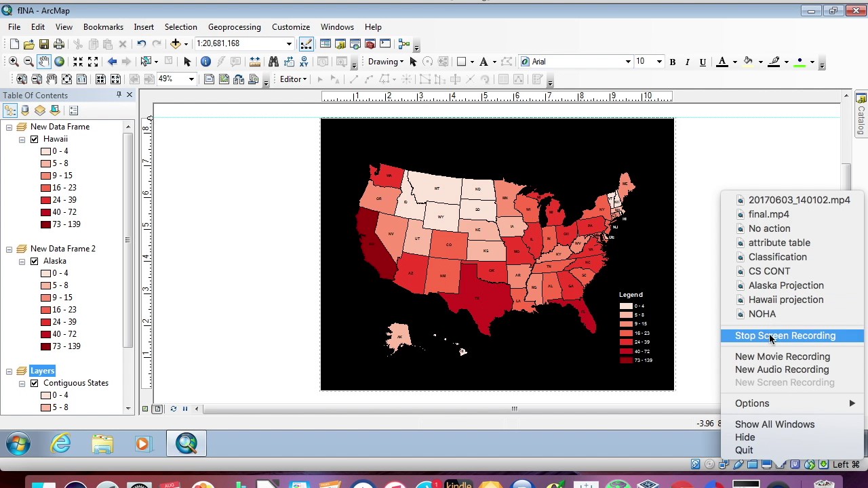
Task: Toggle Alaska layer visibility checkbox
Action: [35, 261]
